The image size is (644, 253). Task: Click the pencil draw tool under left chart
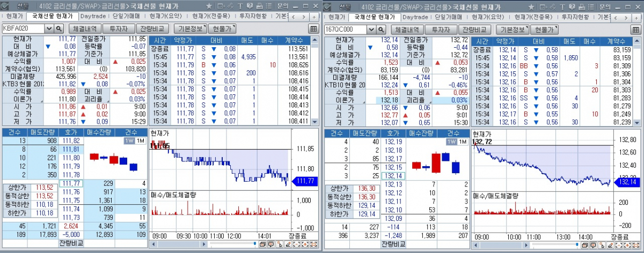click(288, 244)
